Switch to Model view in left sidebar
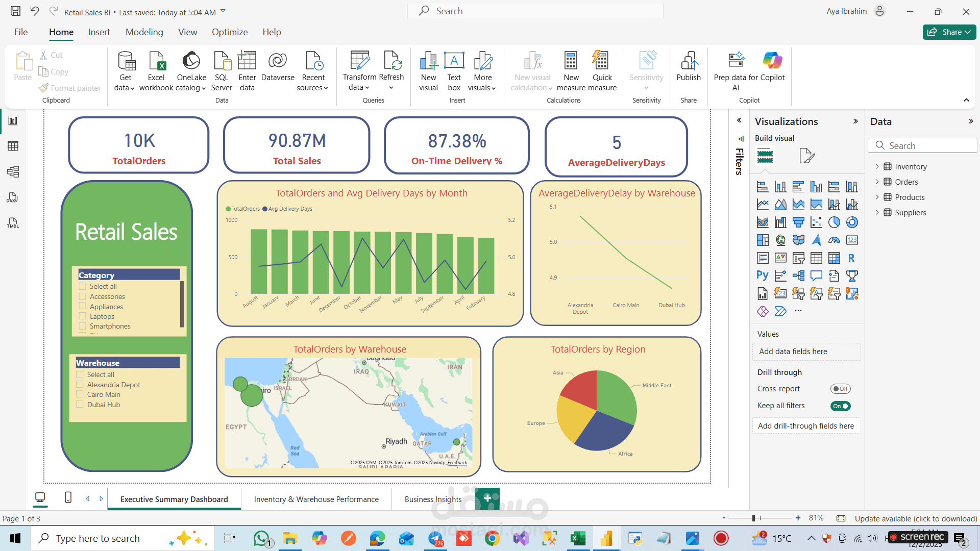This screenshot has width=980, height=551. pos(13,172)
